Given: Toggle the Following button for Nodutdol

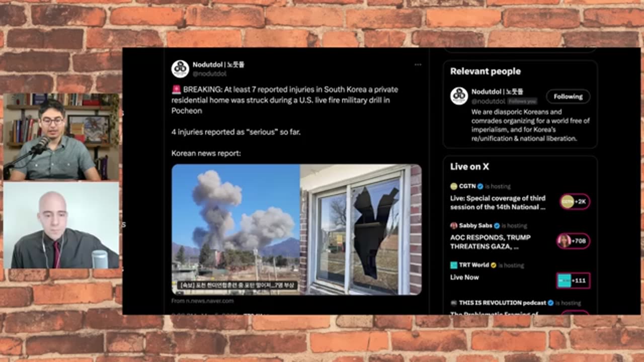Looking at the screenshot, I should pyautogui.click(x=568, y=97).
